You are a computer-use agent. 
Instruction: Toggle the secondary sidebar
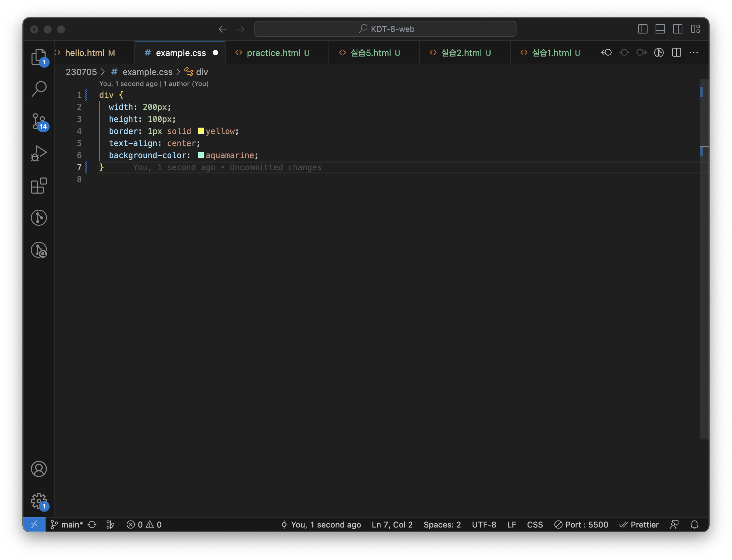(678, 29)
